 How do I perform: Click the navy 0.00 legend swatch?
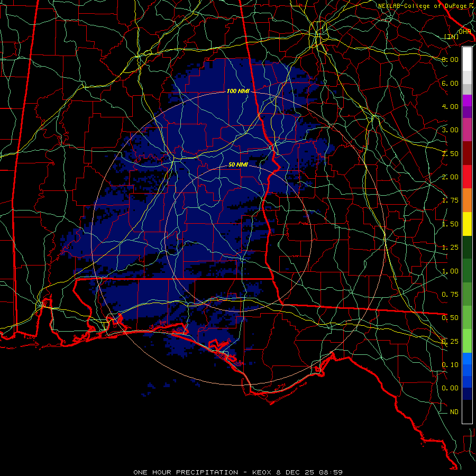point(467,394)
